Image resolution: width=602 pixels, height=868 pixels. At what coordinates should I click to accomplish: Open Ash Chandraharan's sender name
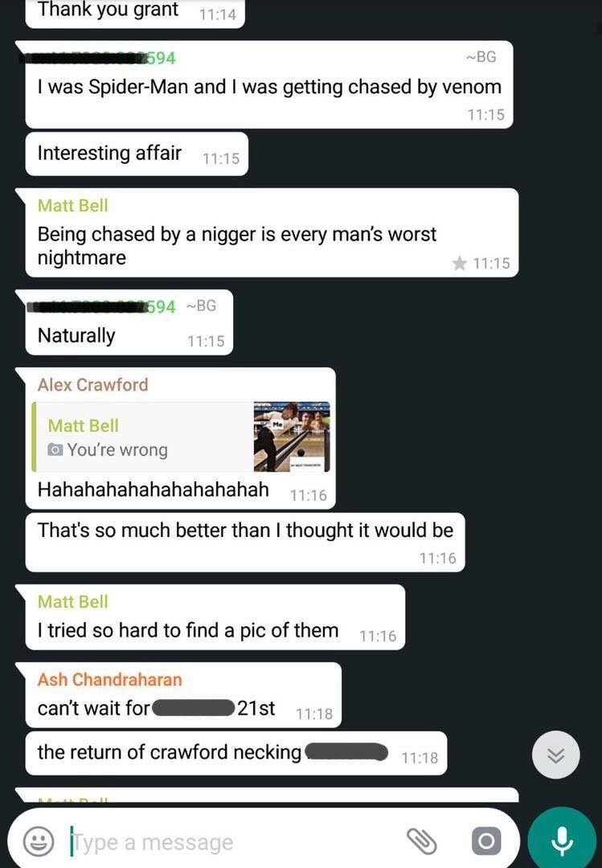tap(109, 679)
